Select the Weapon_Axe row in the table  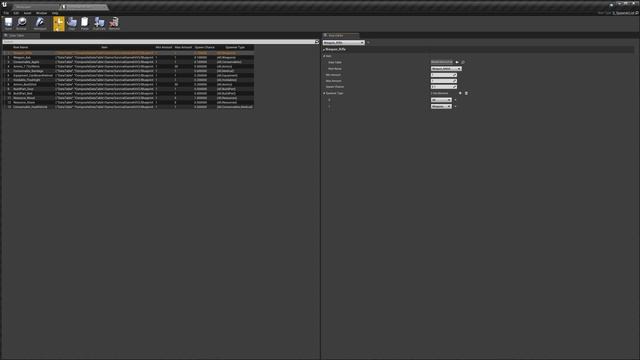point(129,58)
